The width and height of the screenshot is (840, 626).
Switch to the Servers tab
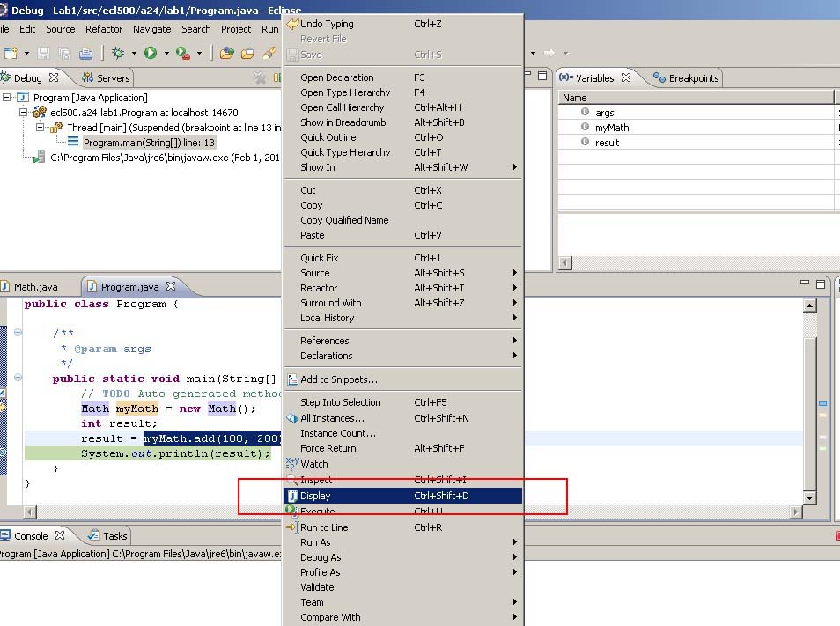pos(106,78)
